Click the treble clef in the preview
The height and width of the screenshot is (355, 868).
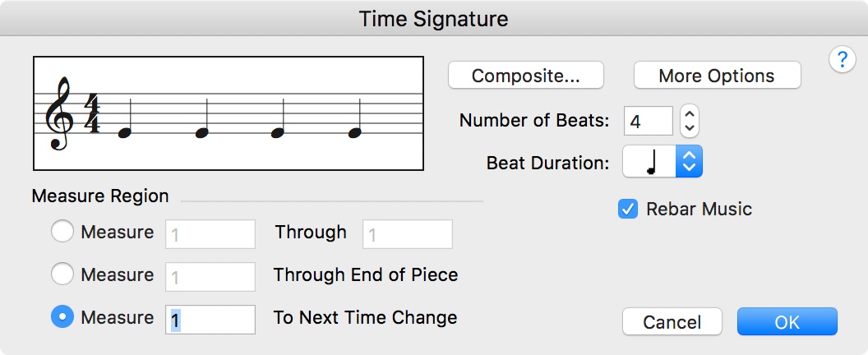tap(60, 113)
